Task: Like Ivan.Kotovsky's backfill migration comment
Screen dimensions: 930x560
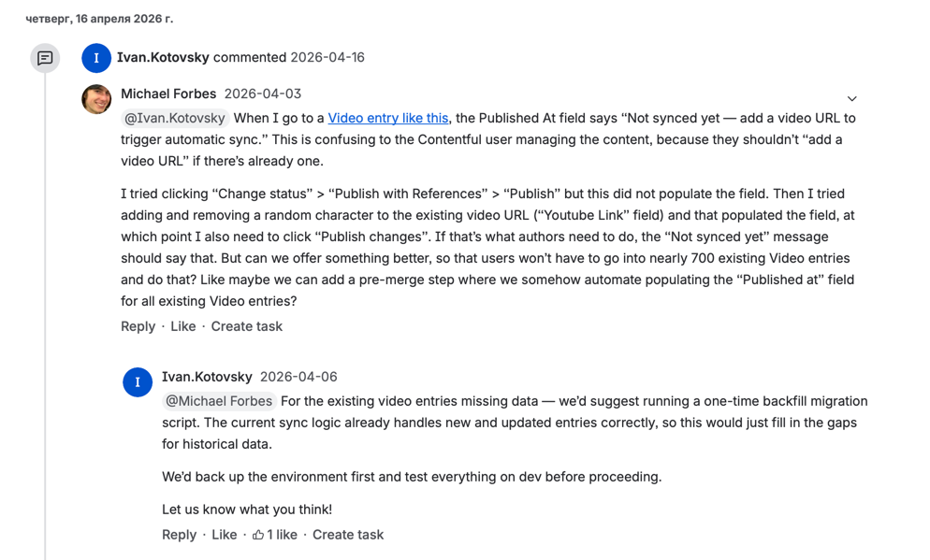Action: 224,535
